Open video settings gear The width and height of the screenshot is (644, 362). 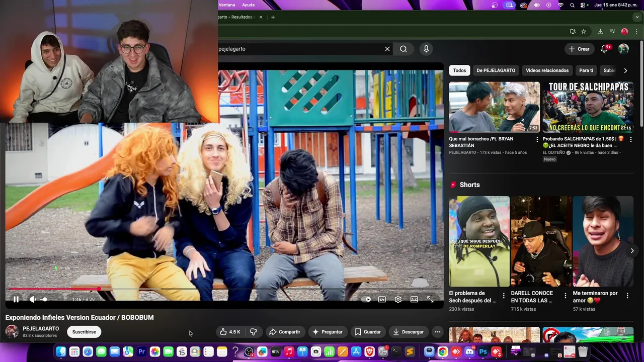(398, 299)
